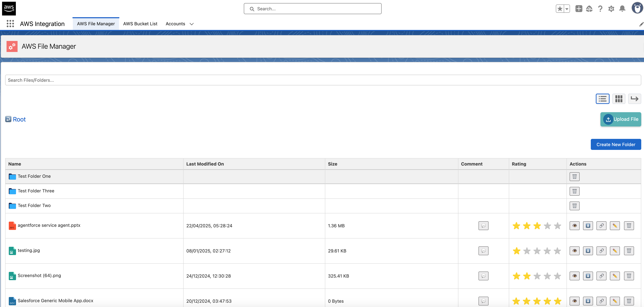Click the back icon beside Root

tap(8, 119)
